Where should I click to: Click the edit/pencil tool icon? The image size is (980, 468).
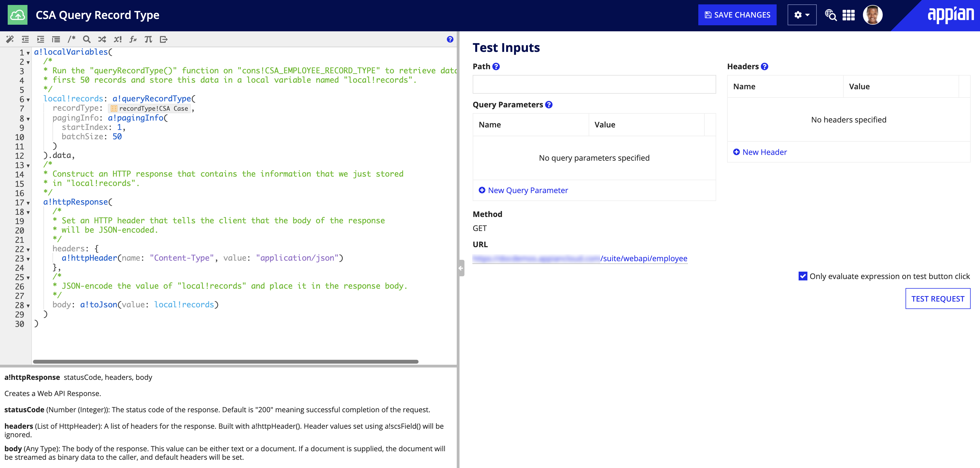click(9, 39)
